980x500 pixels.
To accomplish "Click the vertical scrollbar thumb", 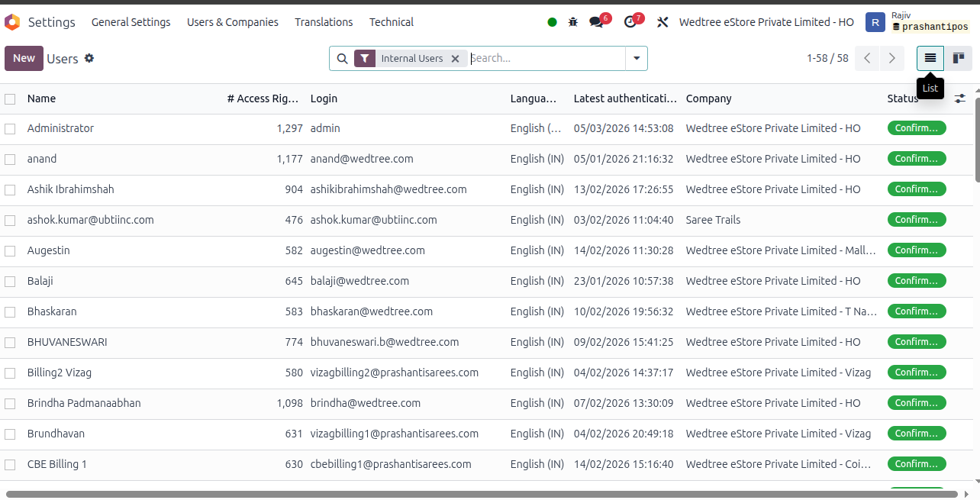I will click(977, 140).
